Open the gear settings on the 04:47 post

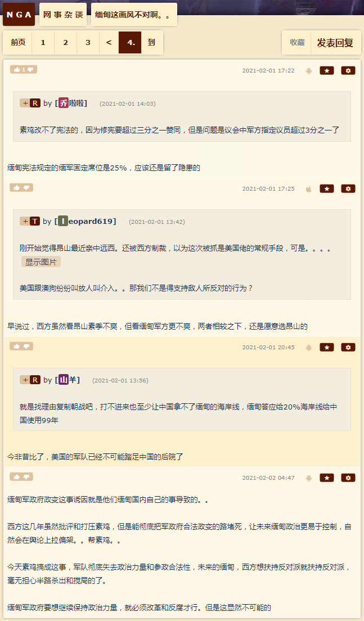pyautogui.click(x=348, y=478)
